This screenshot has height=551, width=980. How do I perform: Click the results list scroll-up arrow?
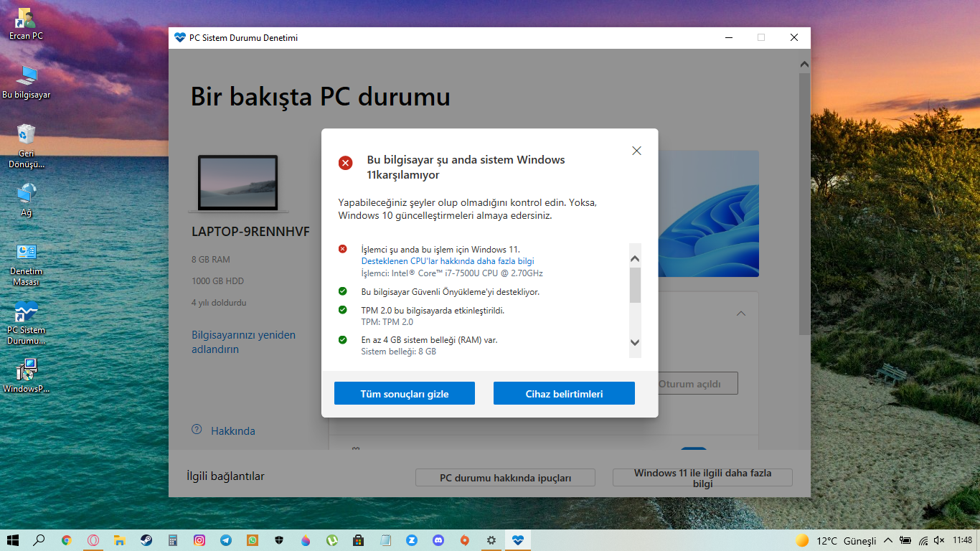pyautogui.click(x=635, y=258)
